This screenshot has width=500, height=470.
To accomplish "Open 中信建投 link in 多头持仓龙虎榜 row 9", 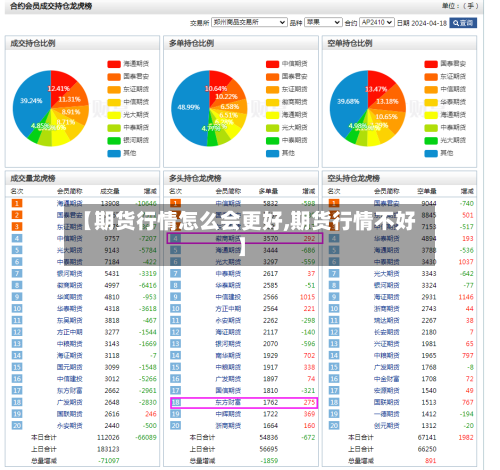I will pos(228,297).
